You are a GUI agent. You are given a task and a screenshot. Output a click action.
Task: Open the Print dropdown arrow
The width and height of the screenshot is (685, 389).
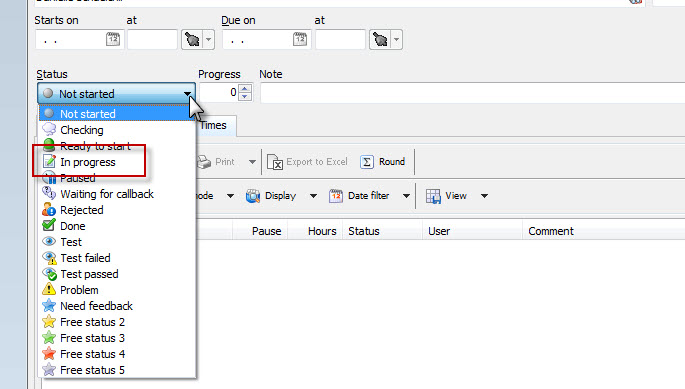pos(252,162)
